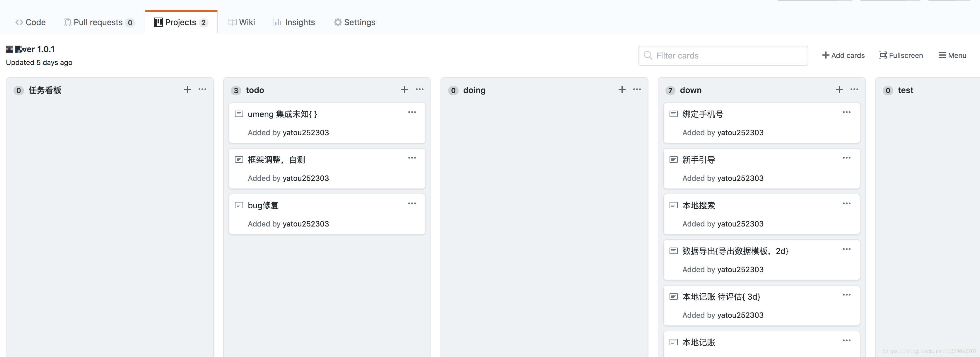980x357 pixels.
Task: Add a card to down column
Action: point(839,90)
